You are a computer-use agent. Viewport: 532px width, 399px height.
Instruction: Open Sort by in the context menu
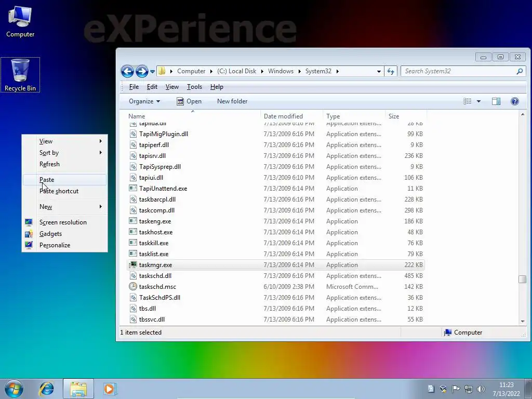click(x=64, y=153)
